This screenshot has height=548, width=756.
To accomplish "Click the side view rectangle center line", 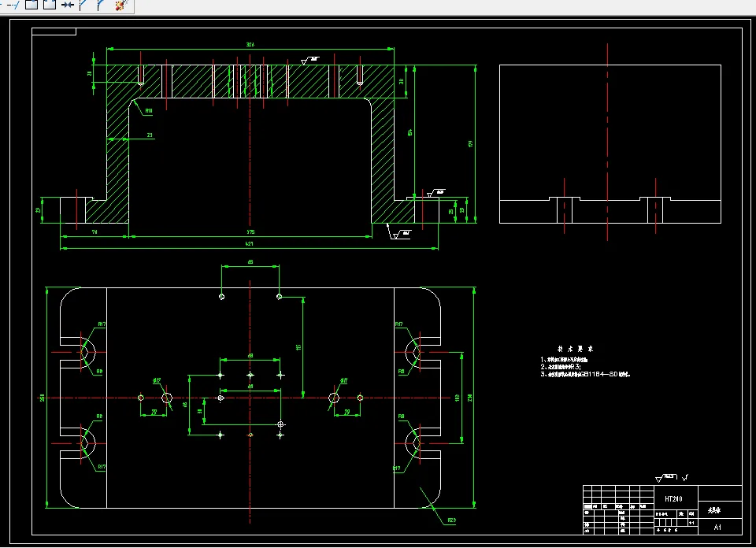I will tap(607, 143).
